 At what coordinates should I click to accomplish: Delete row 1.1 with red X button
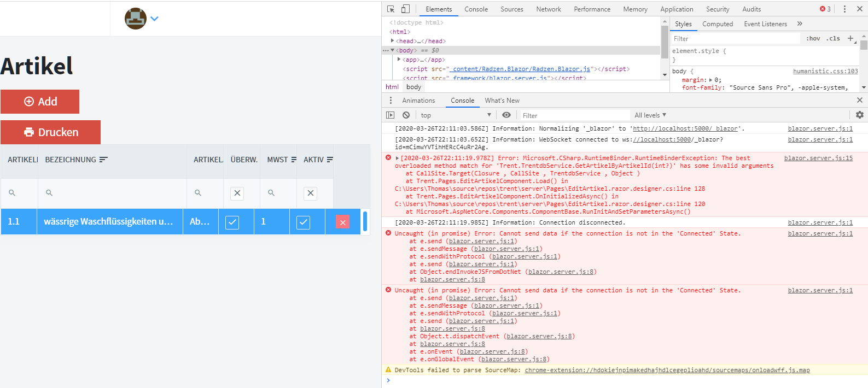tap(342, 222)
